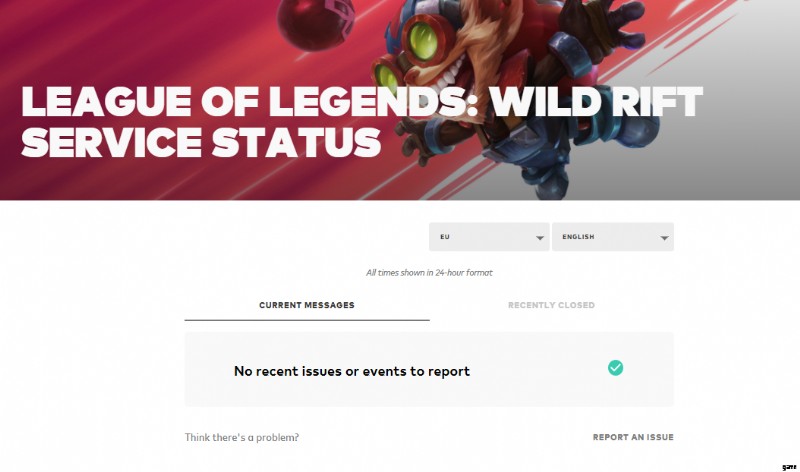Click the Wild Rift Service Status heading

click(x=362, y=121)
